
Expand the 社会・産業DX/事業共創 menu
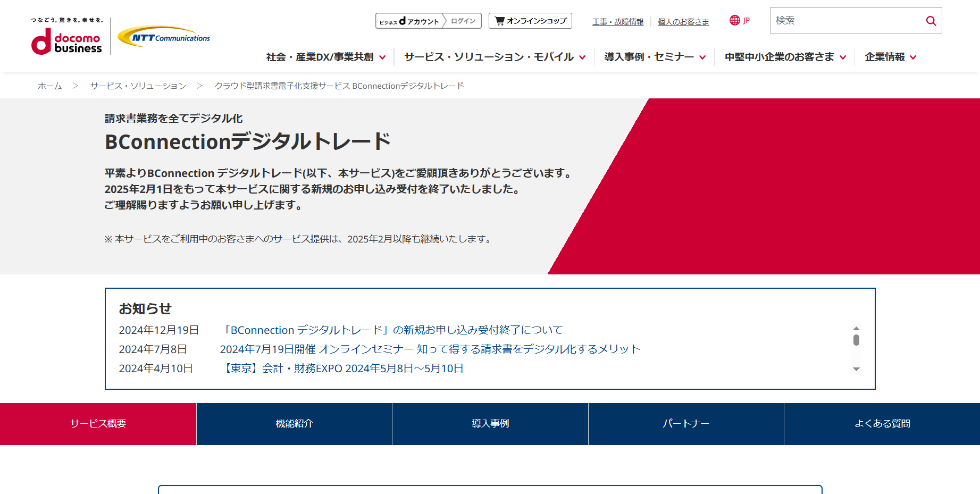pyautogui.click(x=325, y=57)
